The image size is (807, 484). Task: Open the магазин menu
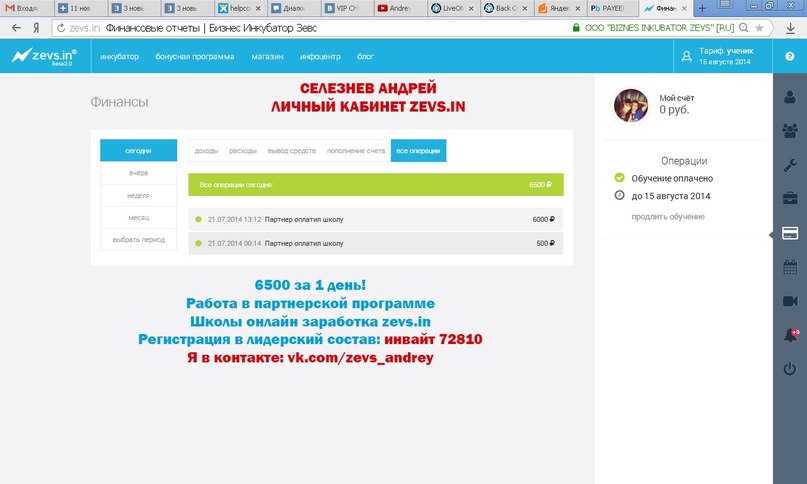[x=267, y=56]
